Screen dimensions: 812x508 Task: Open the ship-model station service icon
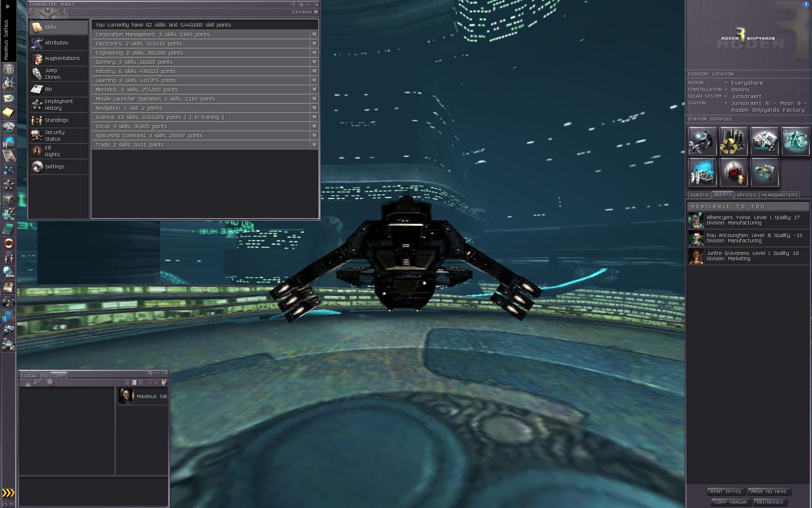coord(764,172)
